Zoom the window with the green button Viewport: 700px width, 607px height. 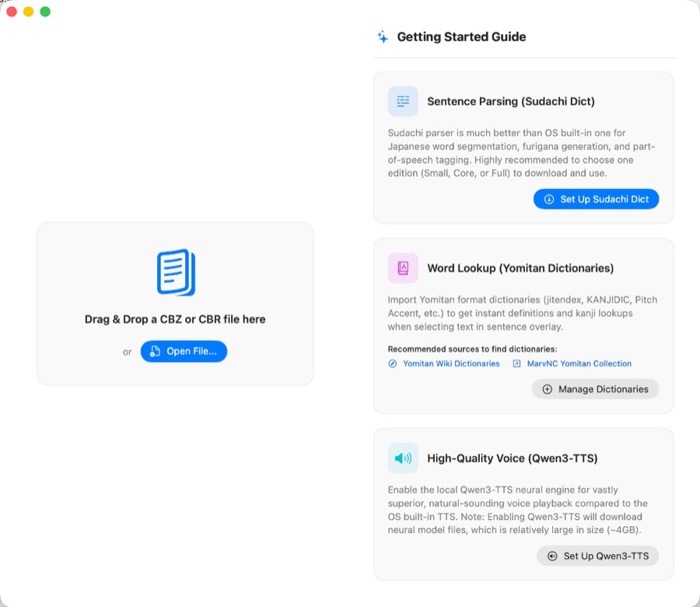[x=45, y=12]
